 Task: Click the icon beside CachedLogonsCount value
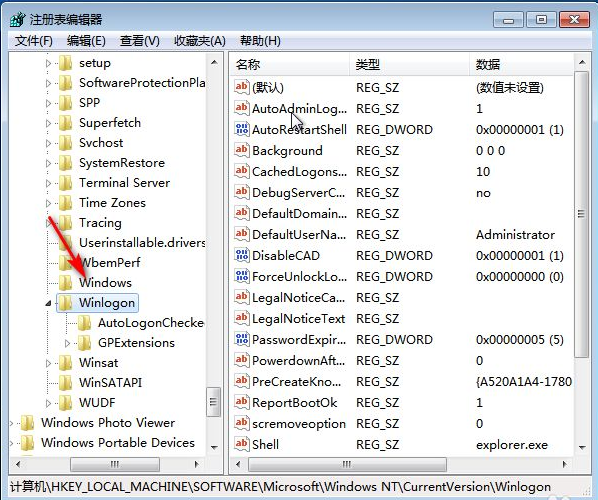(242, 171)
